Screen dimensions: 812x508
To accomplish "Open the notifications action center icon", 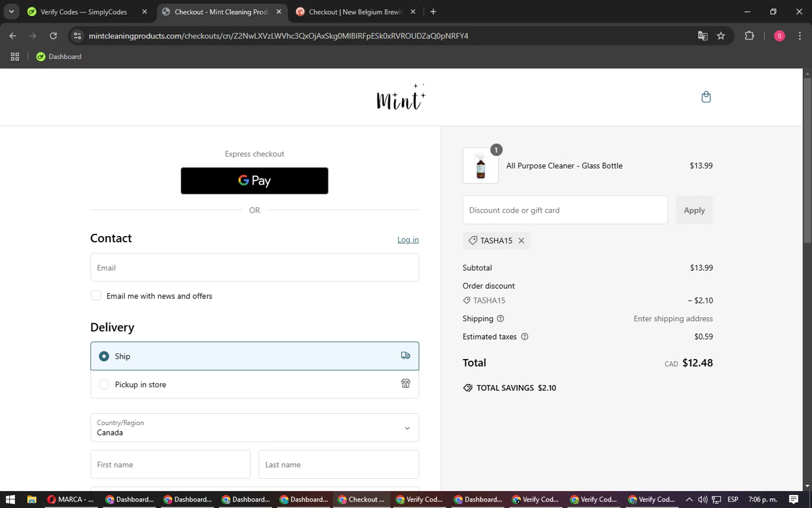I will (x=794, y=499).
